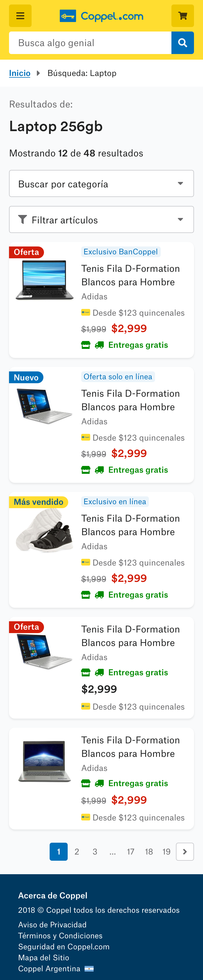Click the Exclusivo BanCoppel tag
Viewport: 203px width, 980px height.
[x=121, y=252]
